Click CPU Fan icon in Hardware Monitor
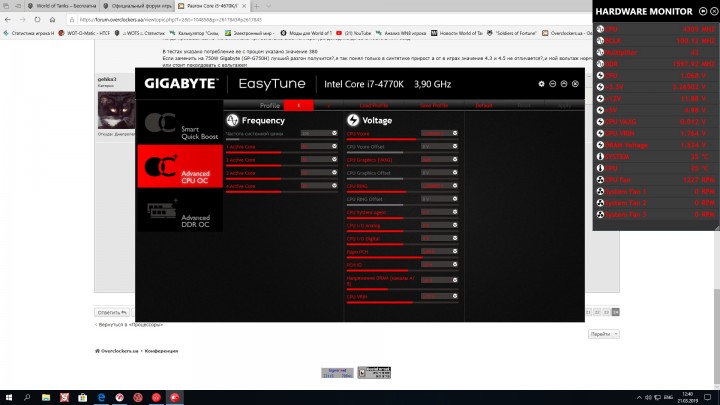The image size is (720, 405). [600, 180]
